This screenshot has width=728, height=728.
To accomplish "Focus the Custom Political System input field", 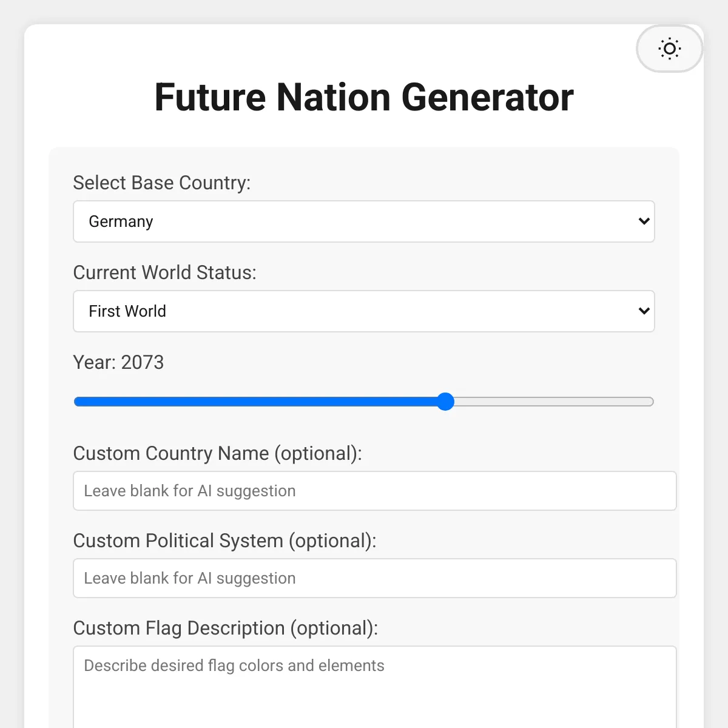I will [375, 578].
